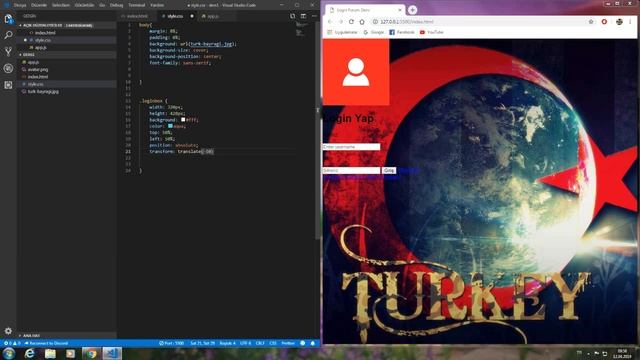The height and width of the screenshot is (360, 640).
Task: Open the Debug view in the activity bar
Action: (x=8, y=68)
